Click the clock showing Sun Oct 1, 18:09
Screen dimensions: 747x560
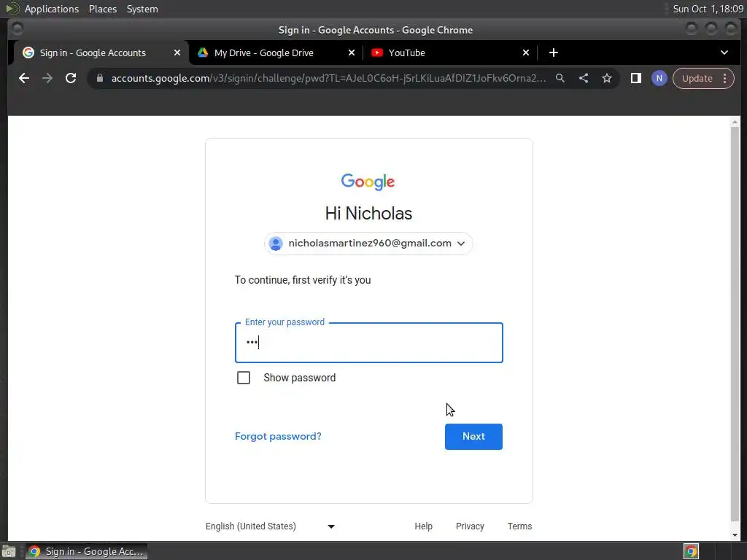tap(708, 9)
